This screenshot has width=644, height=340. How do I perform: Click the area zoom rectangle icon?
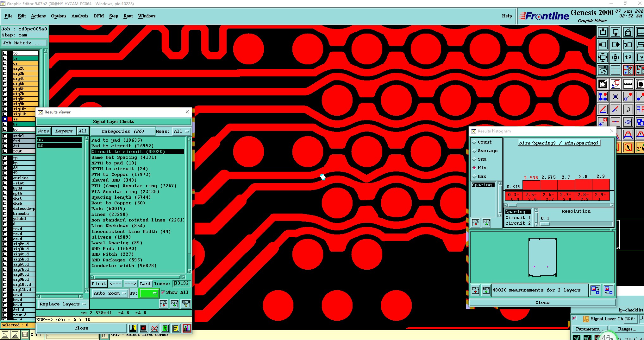616,84
